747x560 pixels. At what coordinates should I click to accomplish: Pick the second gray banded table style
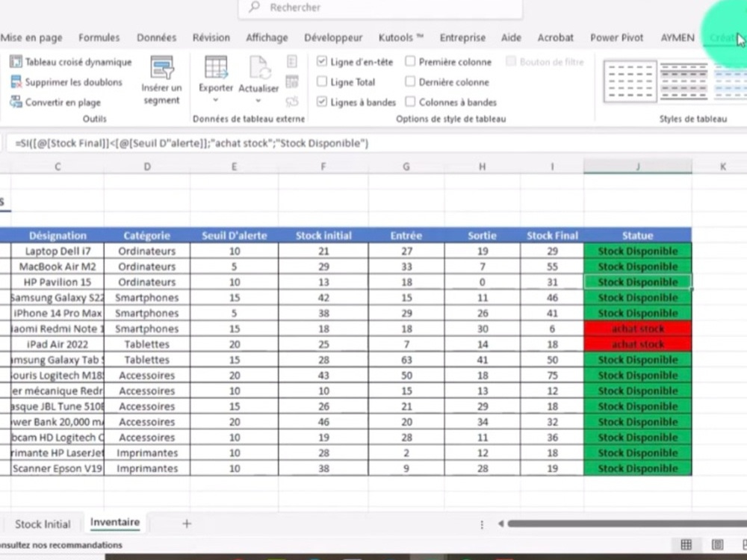pos(684,81)
